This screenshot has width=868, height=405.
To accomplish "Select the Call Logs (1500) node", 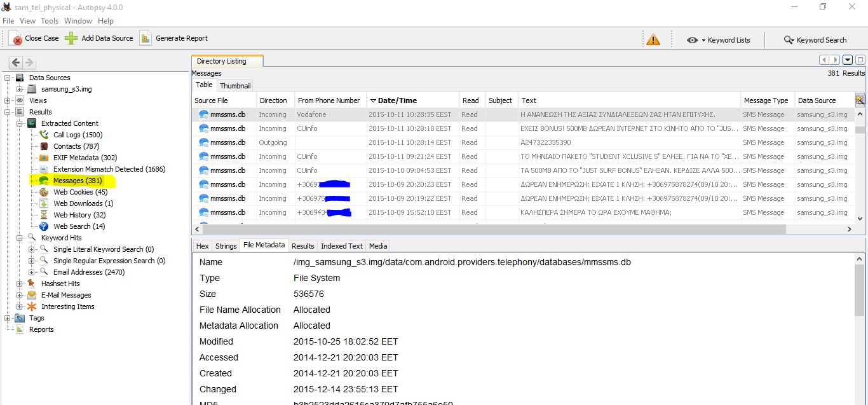I will pos(78,135).
